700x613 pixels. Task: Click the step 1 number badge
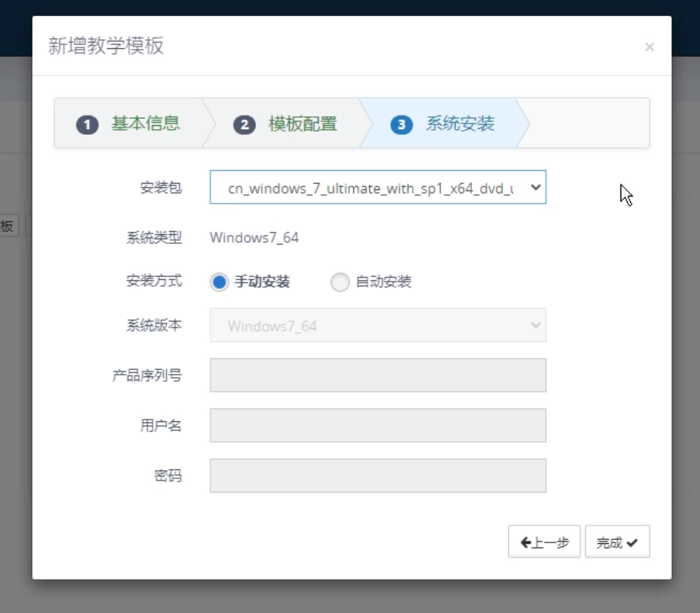click(87, 124)
